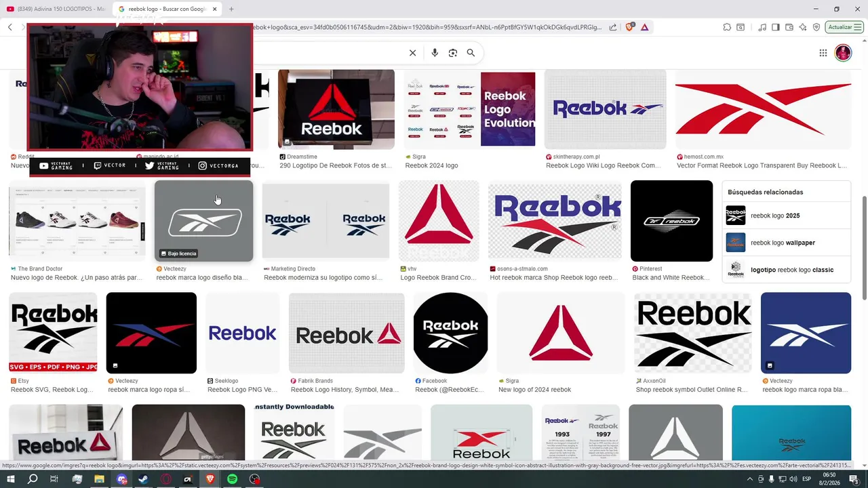Toggle the browser sidebar panel icon
Viewport: 868px width, 488px height.
tap(776, 27)
